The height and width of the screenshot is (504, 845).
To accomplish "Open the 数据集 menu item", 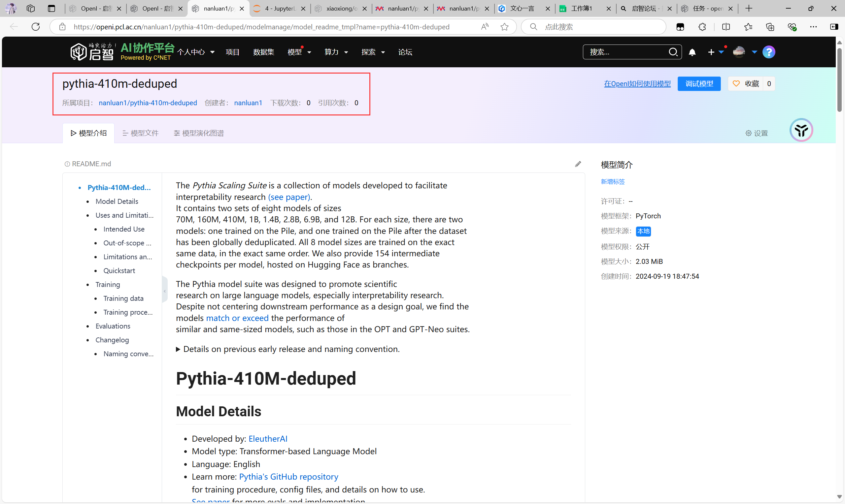I will [263, 52].
